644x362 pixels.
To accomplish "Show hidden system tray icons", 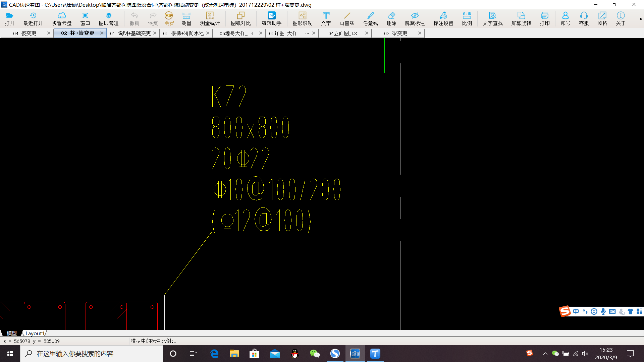I will pos(545,354).
